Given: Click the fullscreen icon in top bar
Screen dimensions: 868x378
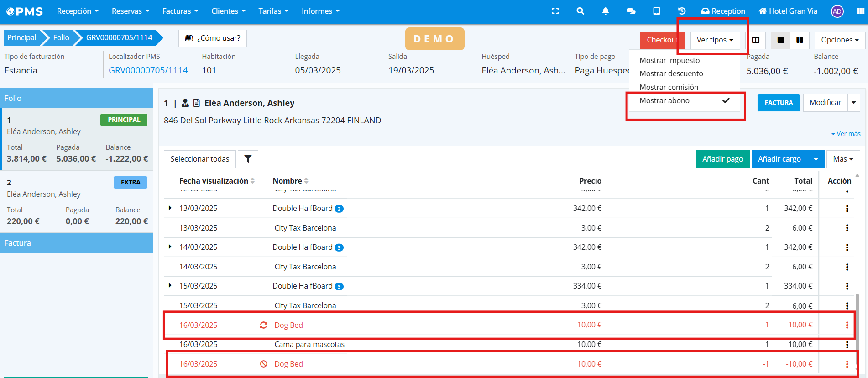Looking at the screenshot, I should point(555,11).
